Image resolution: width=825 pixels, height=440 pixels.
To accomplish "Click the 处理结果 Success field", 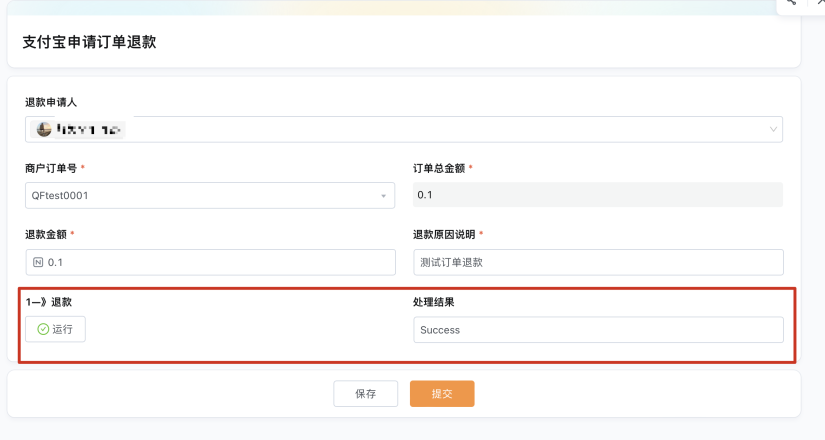I will pos(598,330).
